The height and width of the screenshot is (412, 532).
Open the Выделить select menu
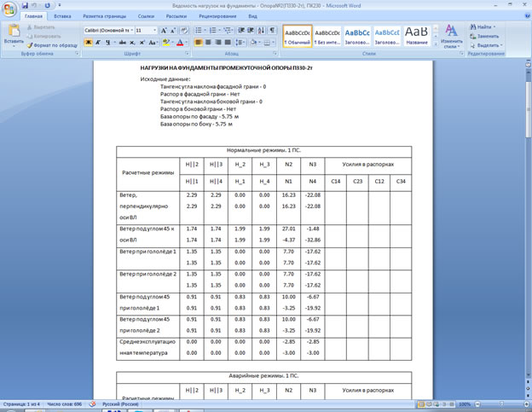(486, 45)
